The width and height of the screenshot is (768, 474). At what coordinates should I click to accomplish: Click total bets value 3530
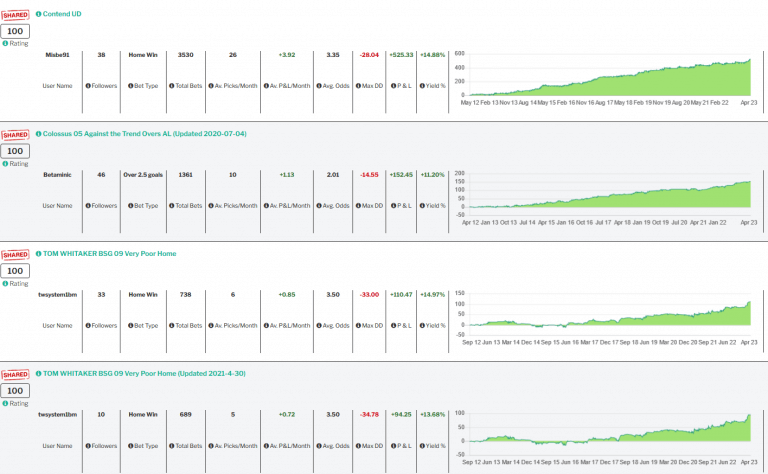pyautogui.click(x=186, y=55)
